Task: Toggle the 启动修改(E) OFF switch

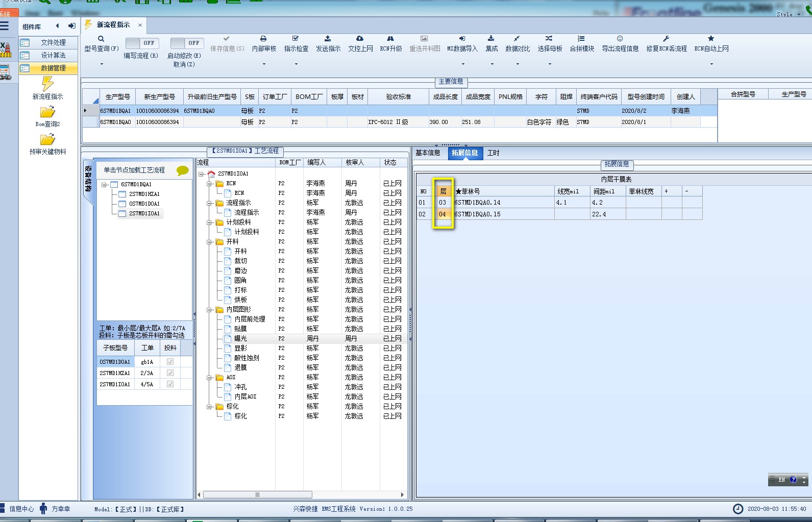Action: tap(187, 43)
